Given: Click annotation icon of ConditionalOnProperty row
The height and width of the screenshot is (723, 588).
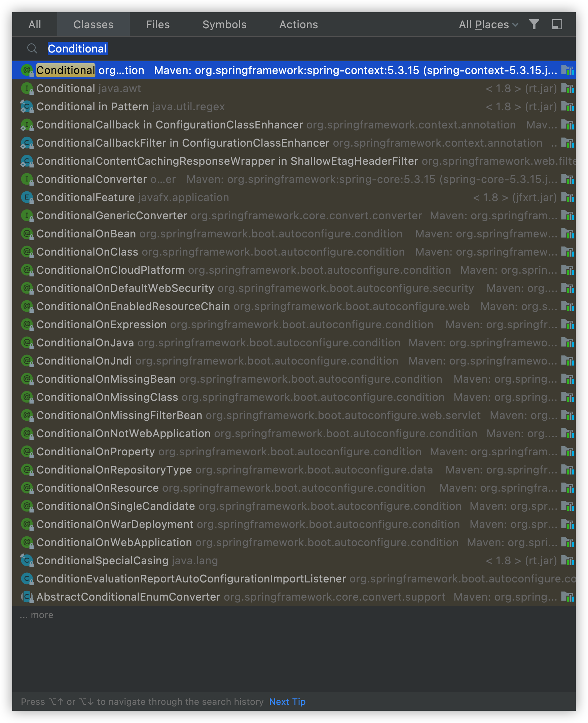Looking at the screenshot, I should (x=27, y=451).
